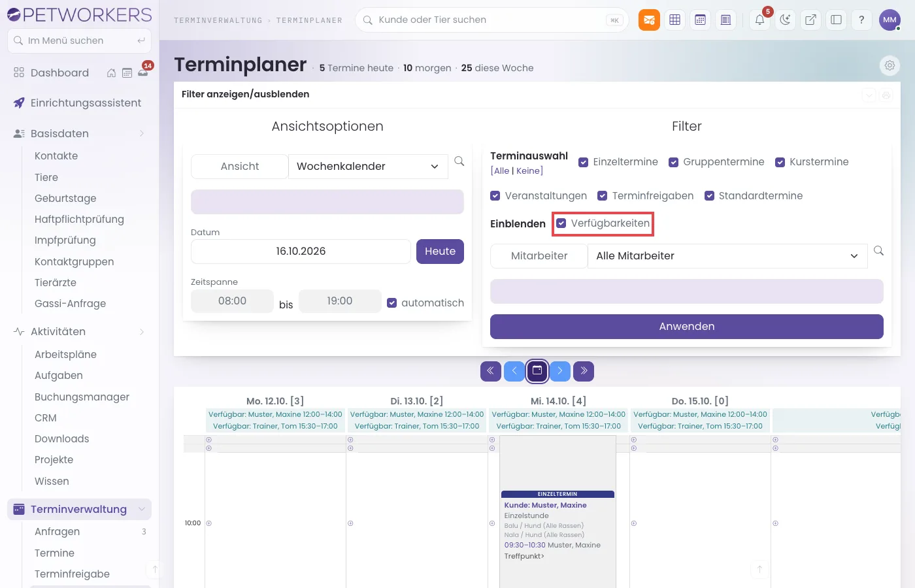Toggle the Veranstaltungen checkbox

495,196
